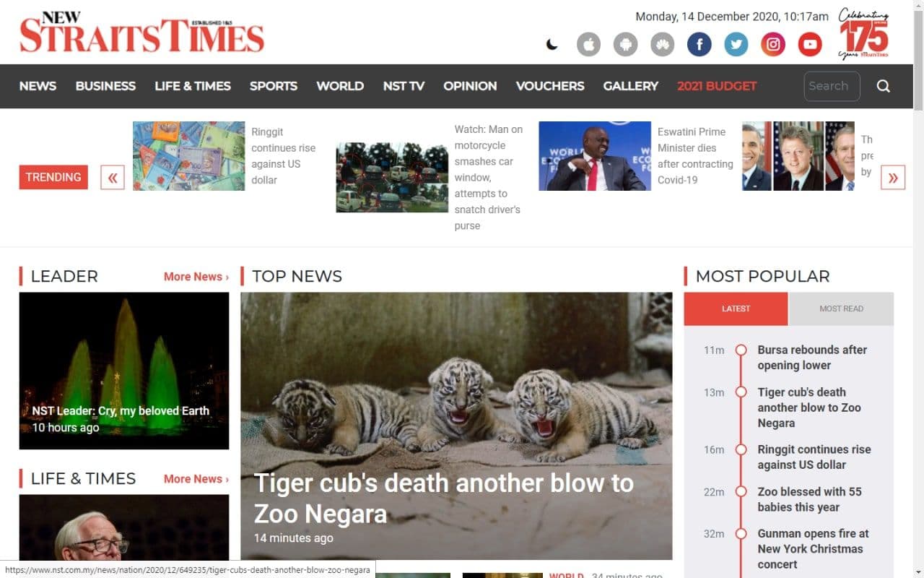
Task: Show previous trending stories with left arrow
Action: point(113,177)
